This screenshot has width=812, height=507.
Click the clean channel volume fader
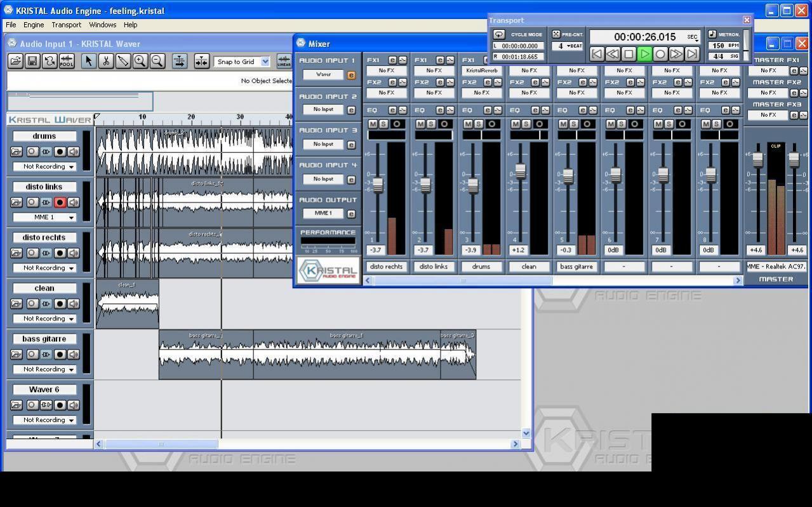(520, 171)
